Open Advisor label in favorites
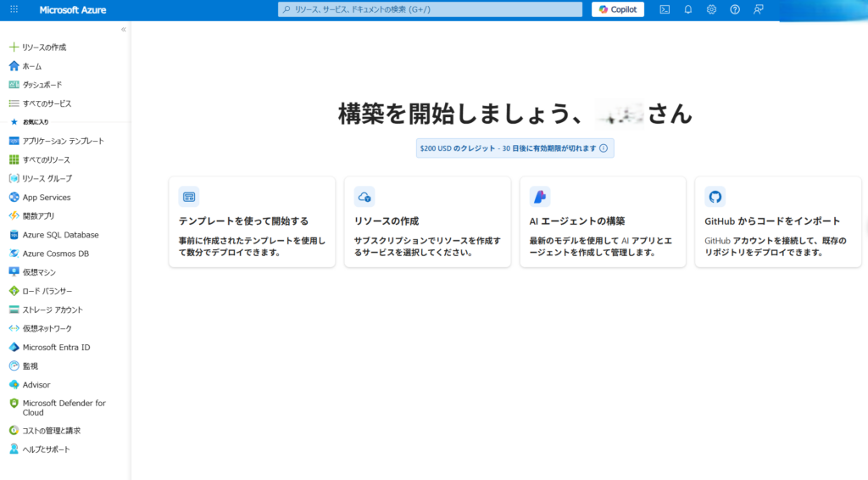Screen dimensions: 868x480 36,385
